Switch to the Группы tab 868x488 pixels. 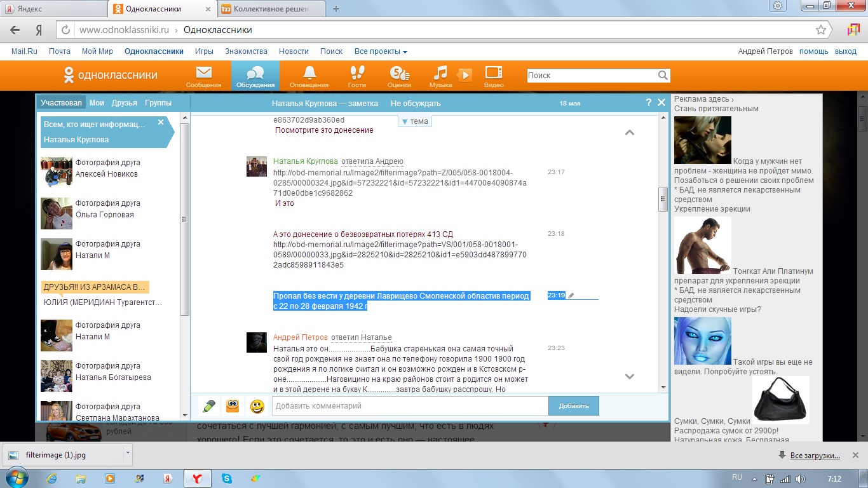pyautogui.click(x=158, y=103)
